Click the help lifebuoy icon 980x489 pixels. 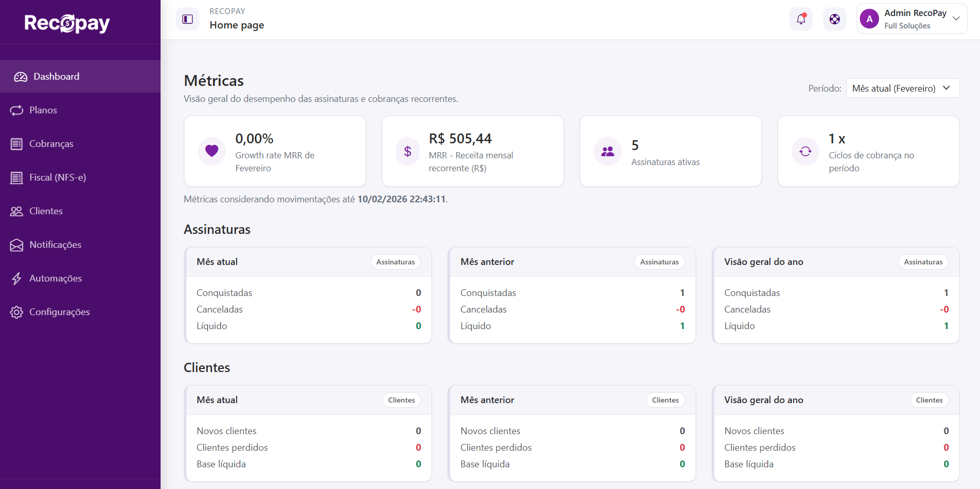[x=834, y=19]
